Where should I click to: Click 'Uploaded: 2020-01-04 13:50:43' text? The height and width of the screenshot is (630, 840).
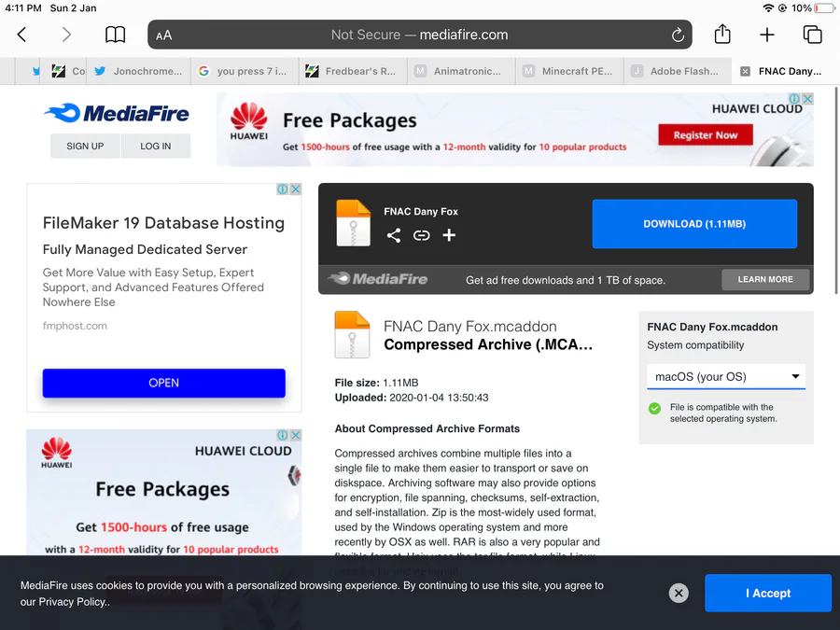click(412, 398)
